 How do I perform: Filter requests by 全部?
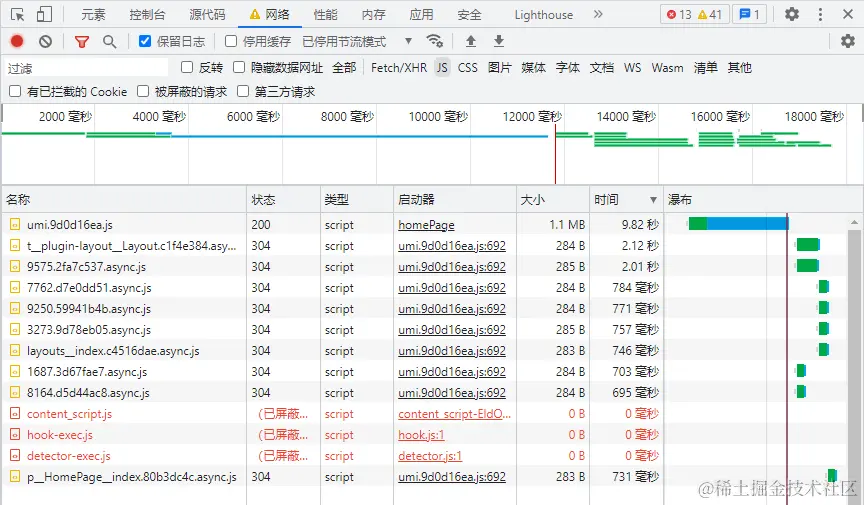pos(344,68)
